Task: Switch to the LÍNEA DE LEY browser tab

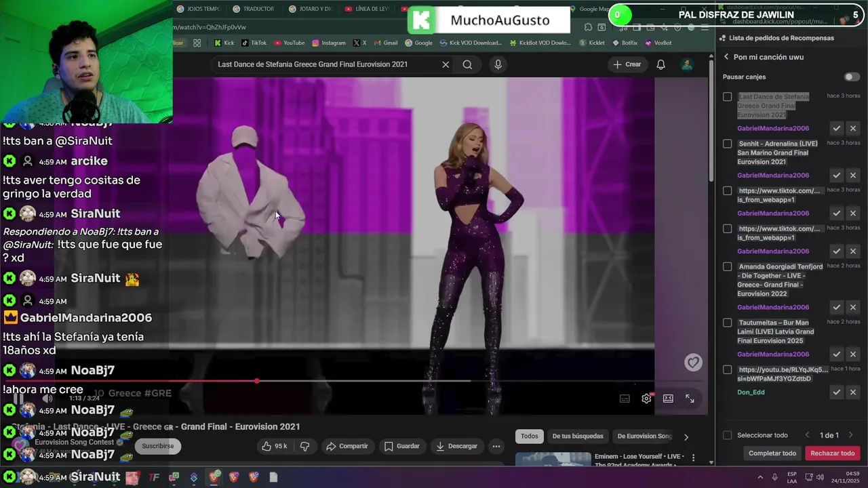Action: pos(366,9)
